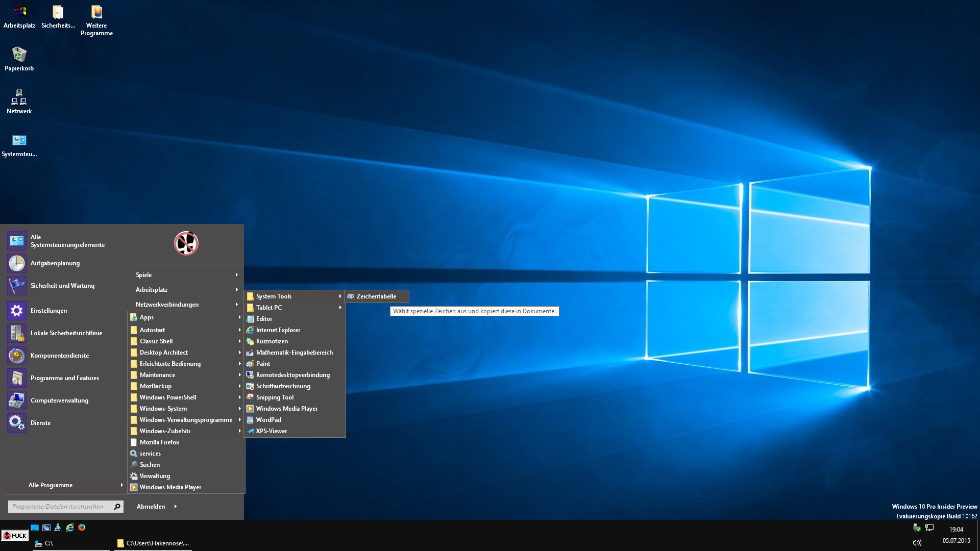Viewport: 980px width, 551px height.
Task: Click the Programme/Dateien durchsuchen search field
Action: 59,507
